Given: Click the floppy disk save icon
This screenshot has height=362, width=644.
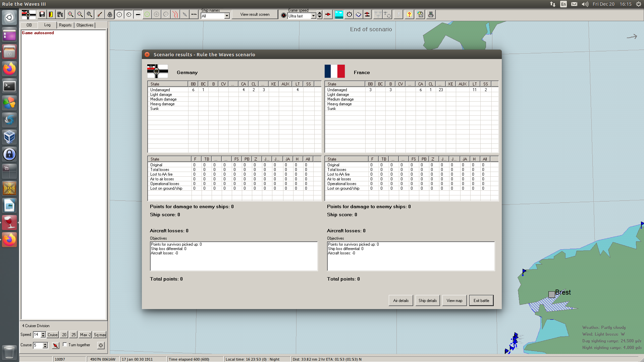Looking at the screenshot, I should click(42, 14).
